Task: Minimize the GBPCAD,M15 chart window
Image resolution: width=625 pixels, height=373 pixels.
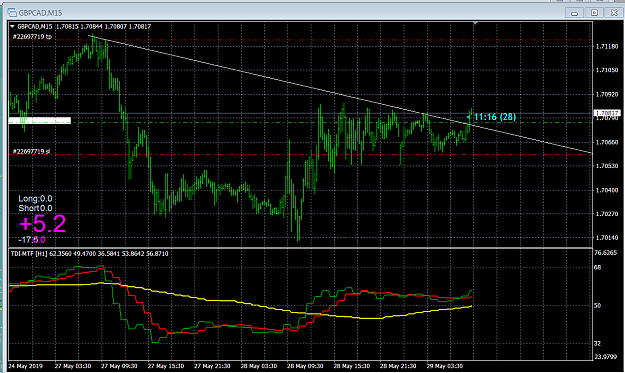Action: coord(574,13)
